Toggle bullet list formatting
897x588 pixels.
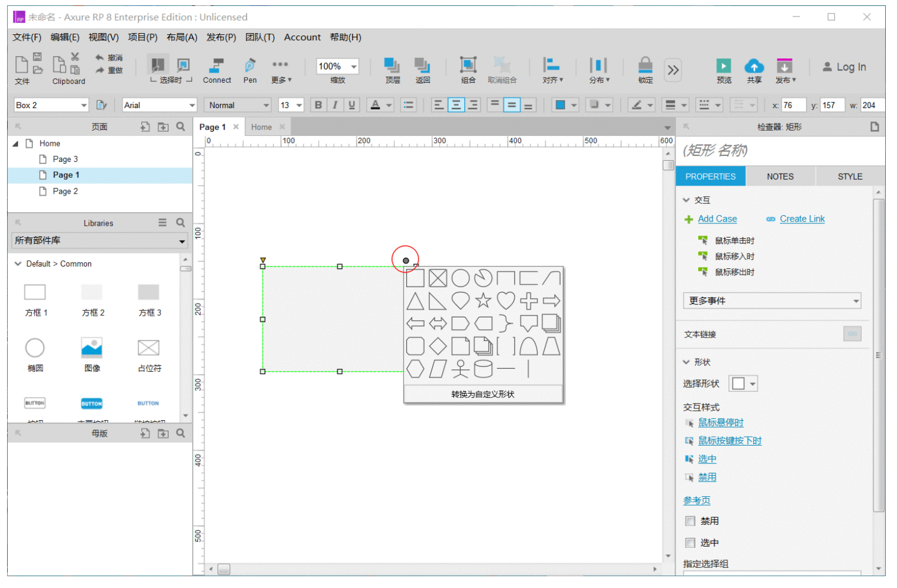pos(409,105)
